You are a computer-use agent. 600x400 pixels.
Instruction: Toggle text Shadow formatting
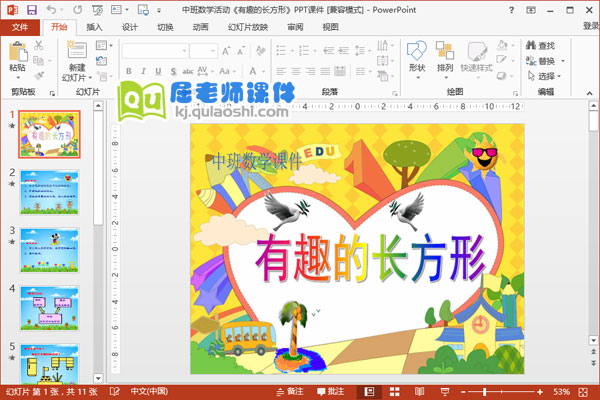point(173,71)
